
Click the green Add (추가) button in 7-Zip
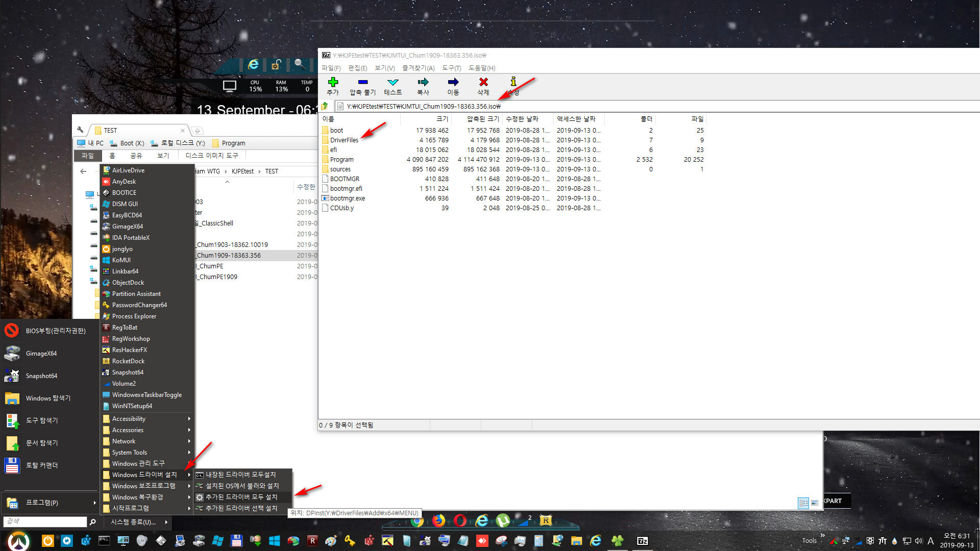[333, 86]
